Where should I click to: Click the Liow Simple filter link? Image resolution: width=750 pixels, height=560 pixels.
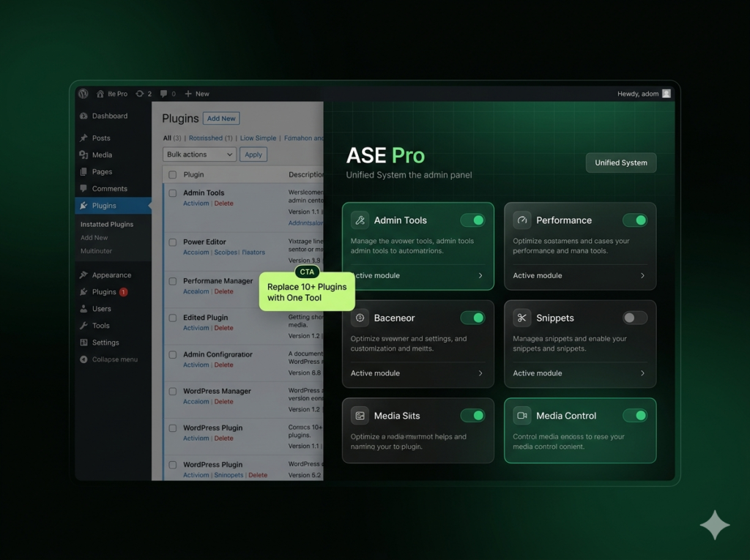click(x=258, y=138)
